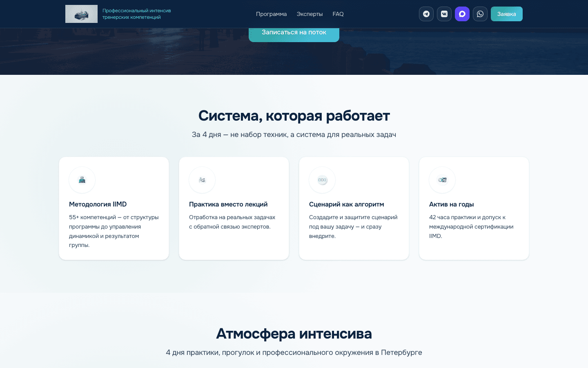Click the Профессиональный интенсив тренерских компетенций title link
This screenshot has width=588, height=368.
(137, 14)
